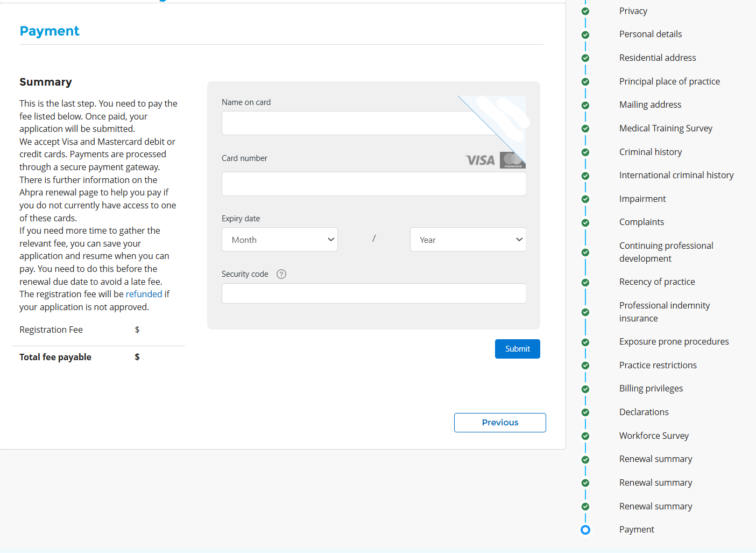Screen dimensions: 756x553
Task: Open the Workforce Survey step
Action: (x=654, y=436)
